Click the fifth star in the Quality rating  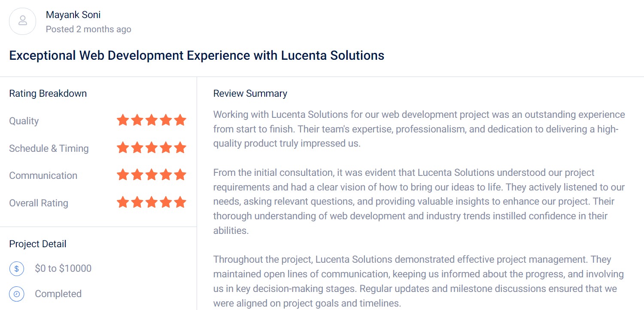180,121
